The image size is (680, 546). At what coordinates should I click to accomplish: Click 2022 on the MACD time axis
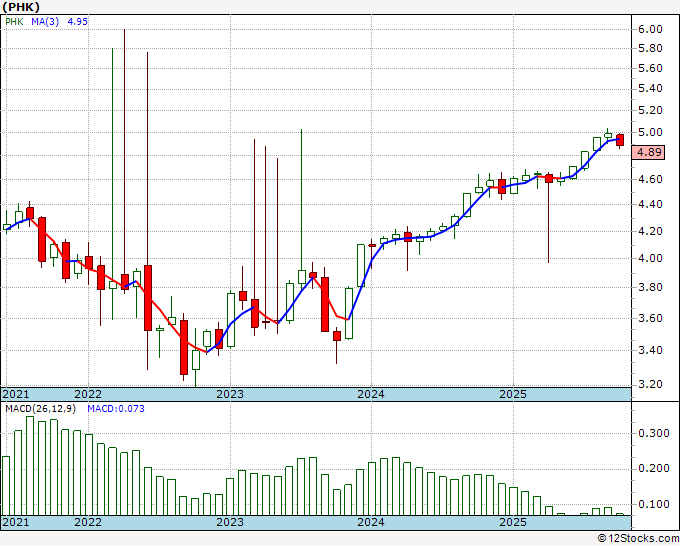tap(88, 522)
